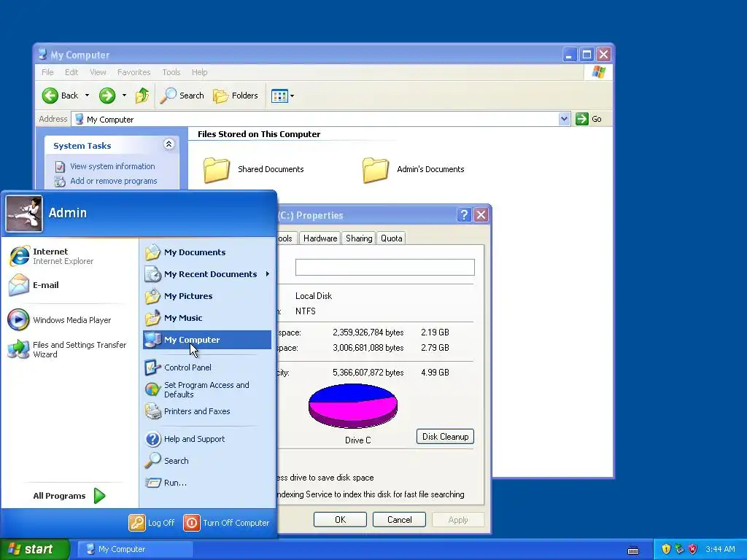Click the red shield tray icon
This screenshot has width=747, height=560.
pyautogui.click(x=693, y=550)
